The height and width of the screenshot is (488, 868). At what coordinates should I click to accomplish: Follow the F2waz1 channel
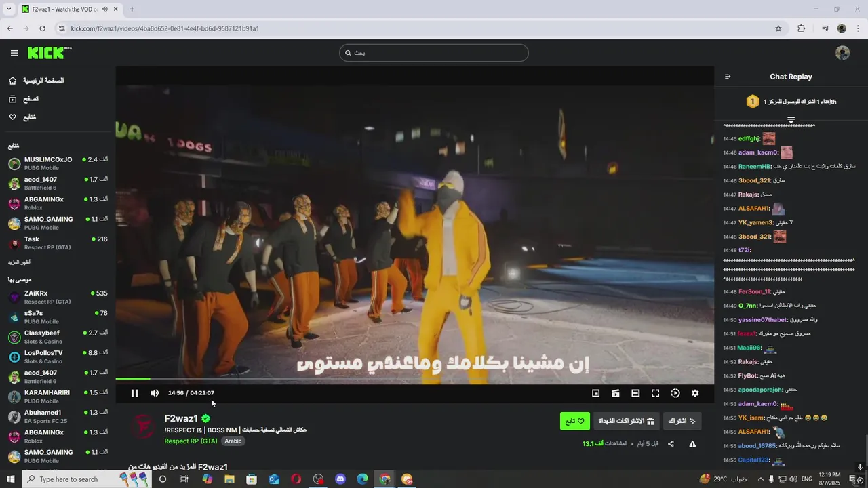[575, 421]
